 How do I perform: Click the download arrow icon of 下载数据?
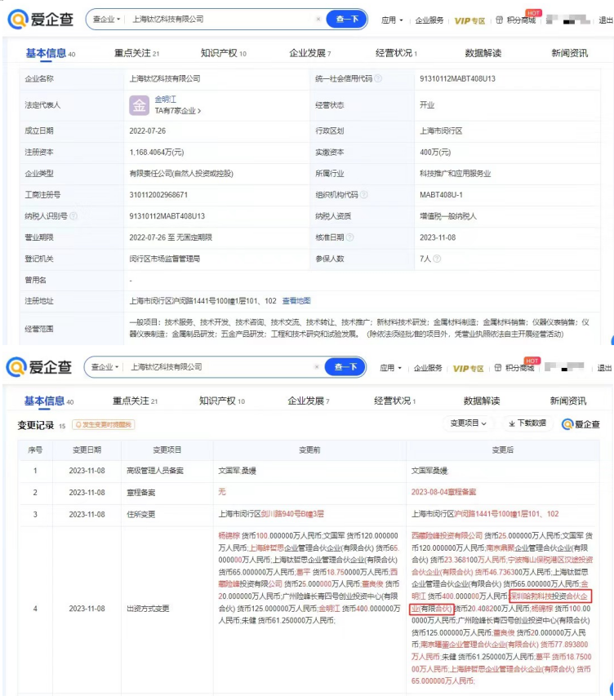512,423
